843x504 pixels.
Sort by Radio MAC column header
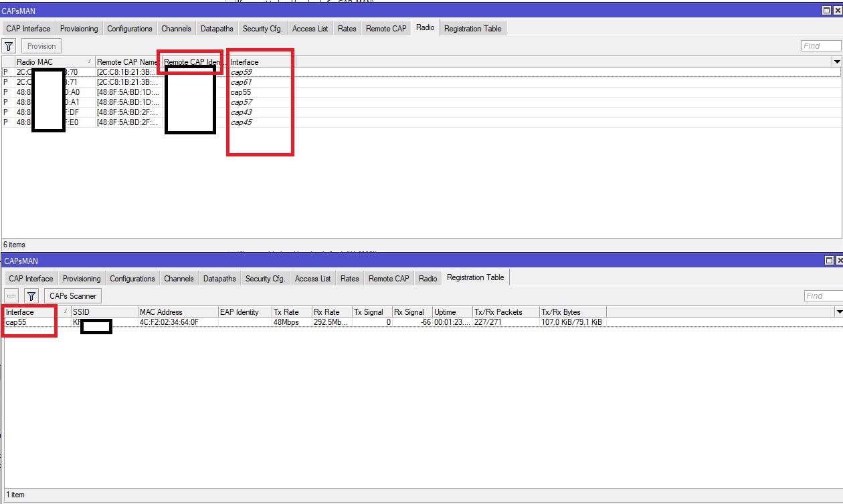(55, 62)
